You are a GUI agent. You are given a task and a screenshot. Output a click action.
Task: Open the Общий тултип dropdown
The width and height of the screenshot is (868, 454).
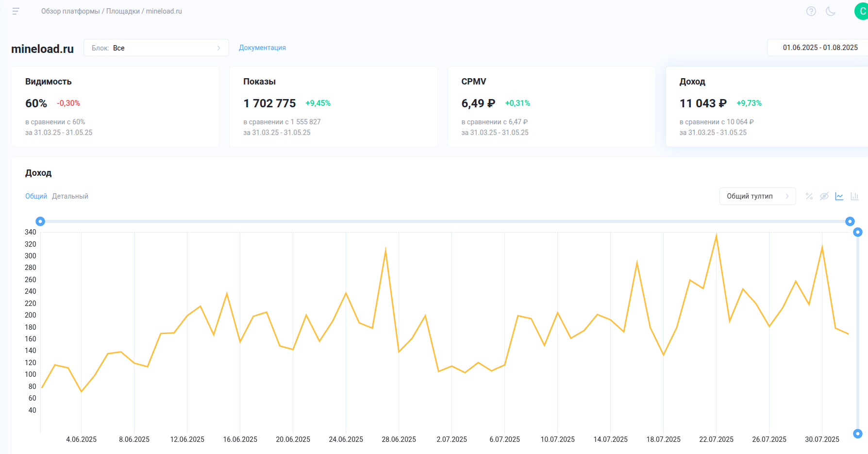click(x=757, y=196)
